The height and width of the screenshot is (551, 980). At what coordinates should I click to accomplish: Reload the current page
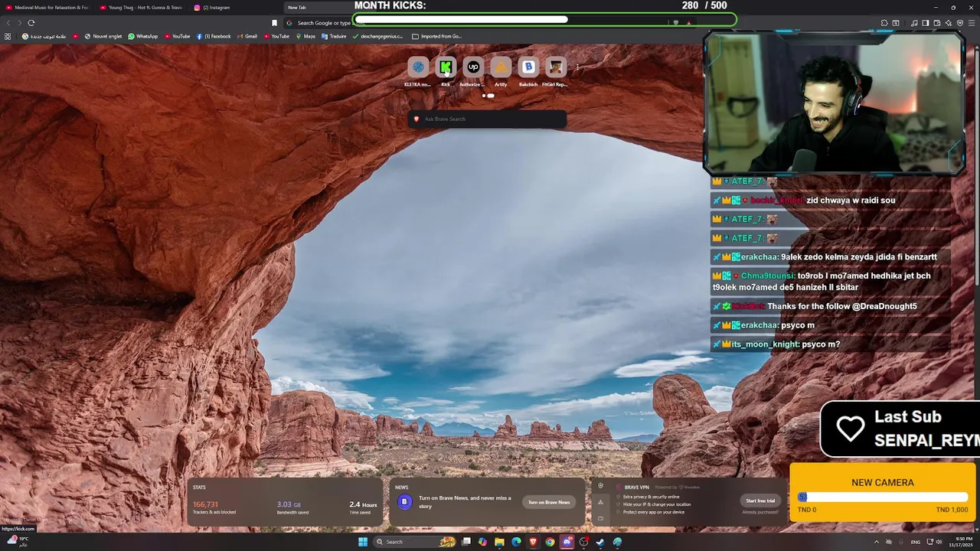point(31,23)
